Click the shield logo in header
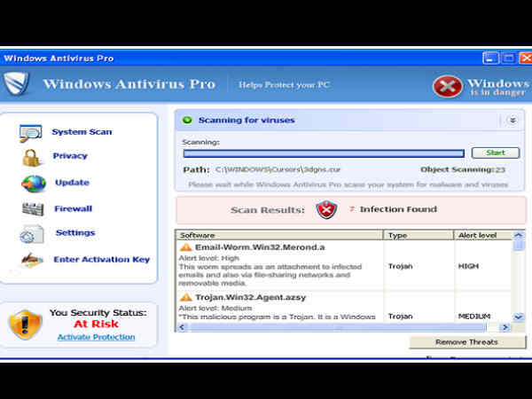 click(16, 83)
